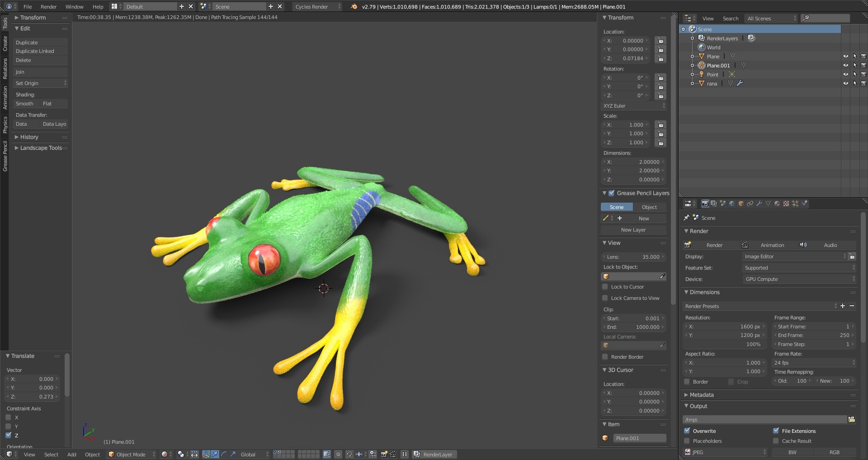Image resolution: width=868 pixels, height=460 pixels.
Task: Select the translate manipulator arrow icon
Action: tap(215, 454)
